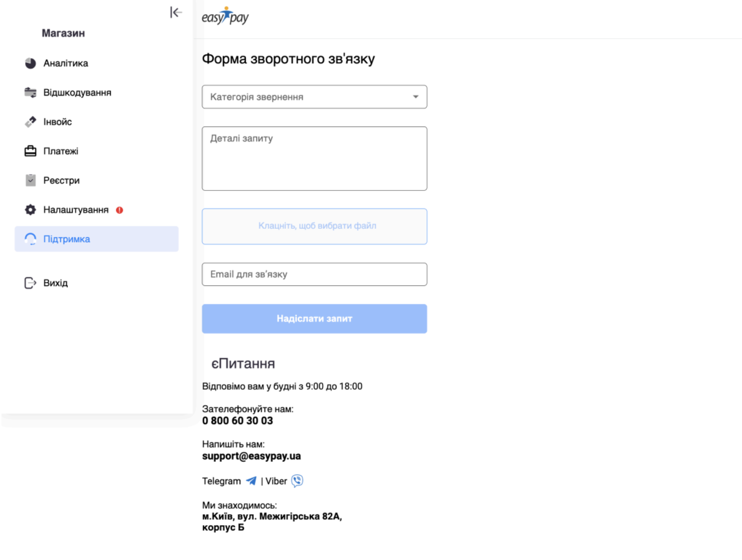Click the Платежі briefcase icon
Viewport: 742px width, 560px height.
[31, 151]
